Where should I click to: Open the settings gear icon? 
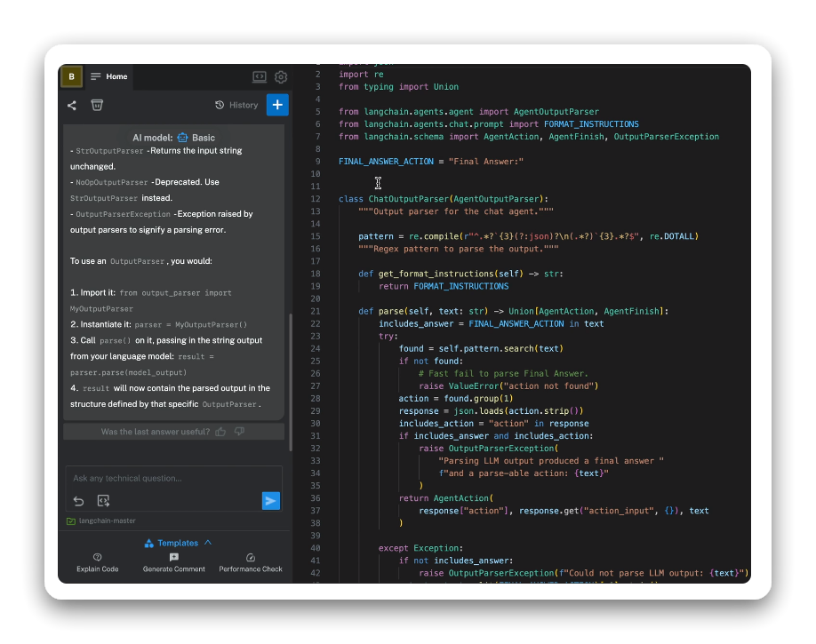point(281,77)
